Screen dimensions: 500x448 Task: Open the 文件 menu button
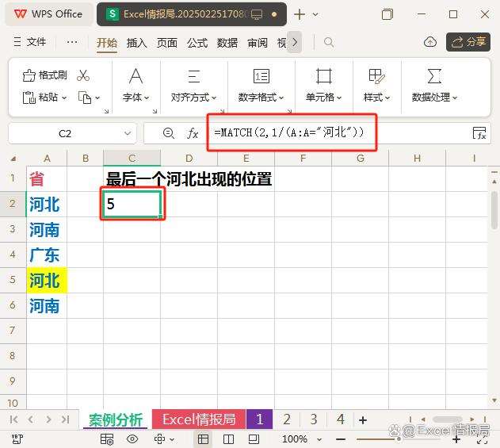coord(30,42)
